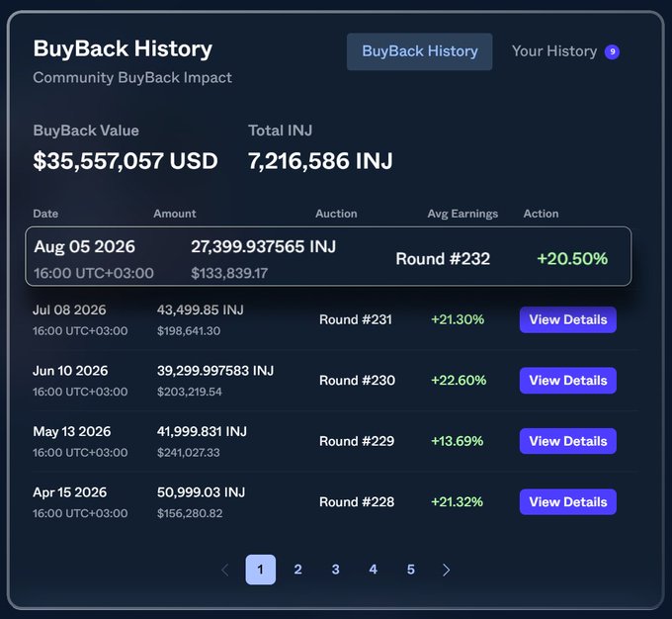The width and height of the screenshot is (672, 619).
Task: View Details for Round #230
Action: point(568,381)
